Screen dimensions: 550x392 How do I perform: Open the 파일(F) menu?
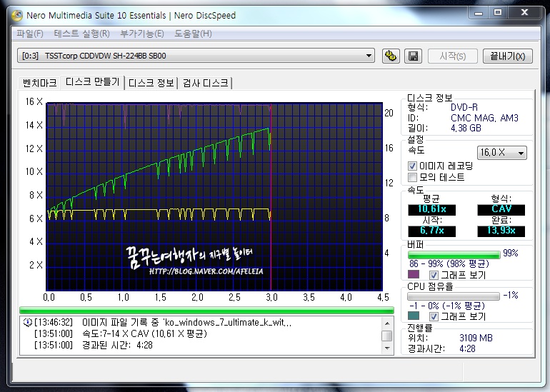pyautogui.click(x=30, y=34)
